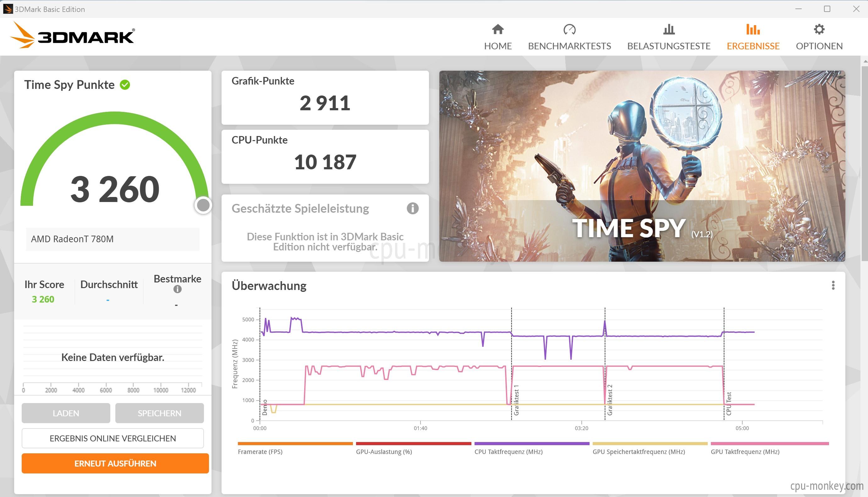Open the OPTIONEN settings tab
Screen dimensions: 868x497
tap(819, 37)
